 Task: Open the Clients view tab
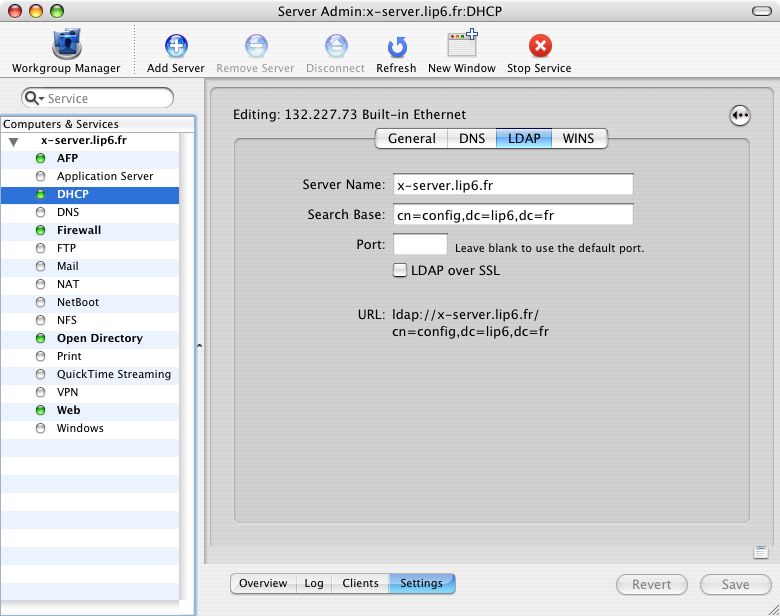pos(360,583)
